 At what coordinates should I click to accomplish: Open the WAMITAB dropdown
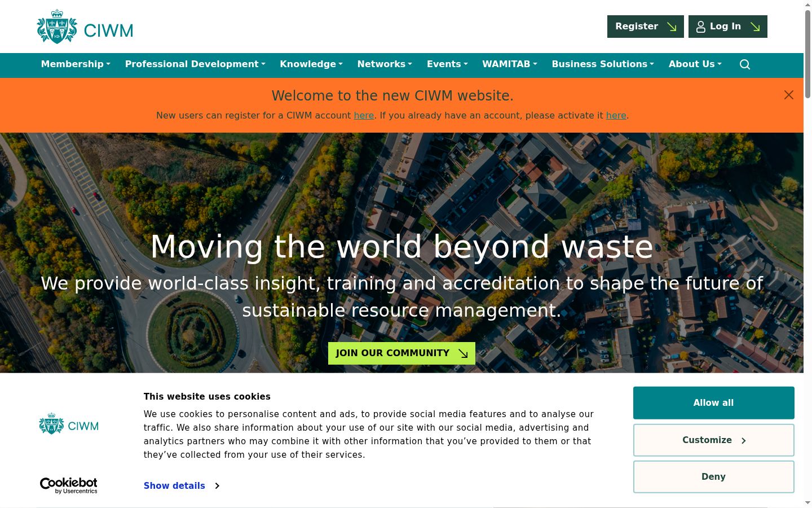pos(510,64)
